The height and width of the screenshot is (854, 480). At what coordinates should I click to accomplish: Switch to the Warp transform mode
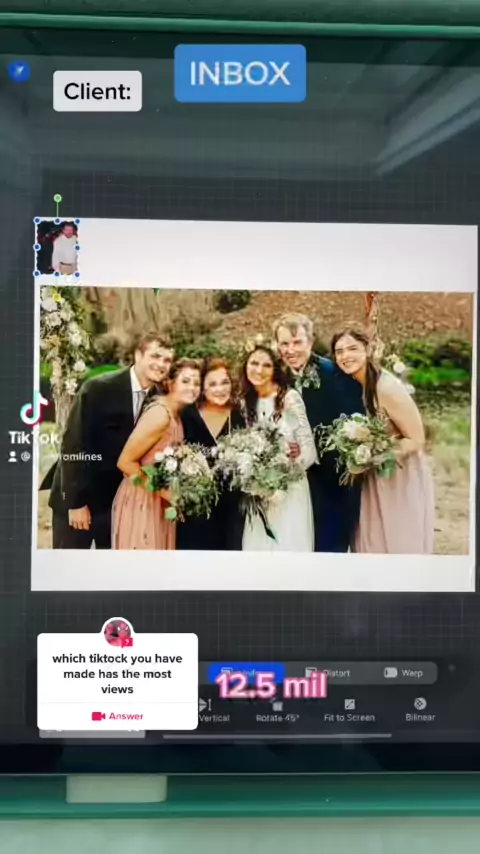(x=404, y=673)
